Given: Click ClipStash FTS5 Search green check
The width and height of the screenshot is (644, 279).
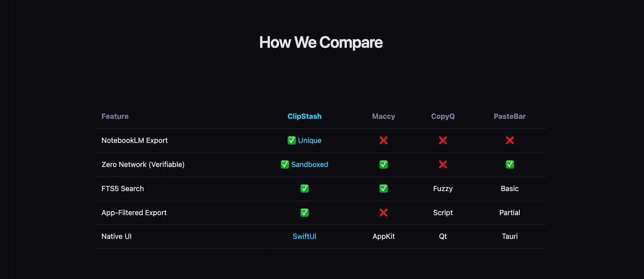Looking at the screenshot, I should pyautogui.click(x=304, y=189).
